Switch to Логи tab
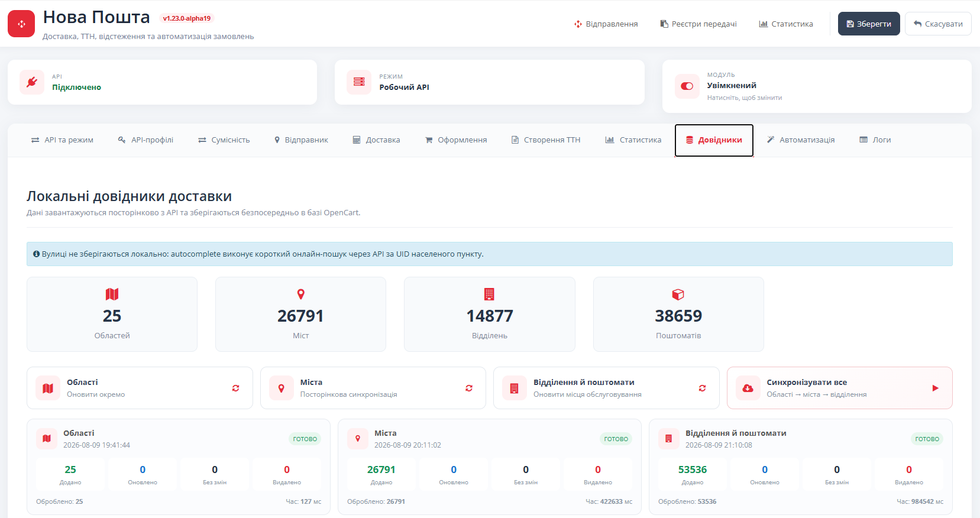 [x=875, y=140]
